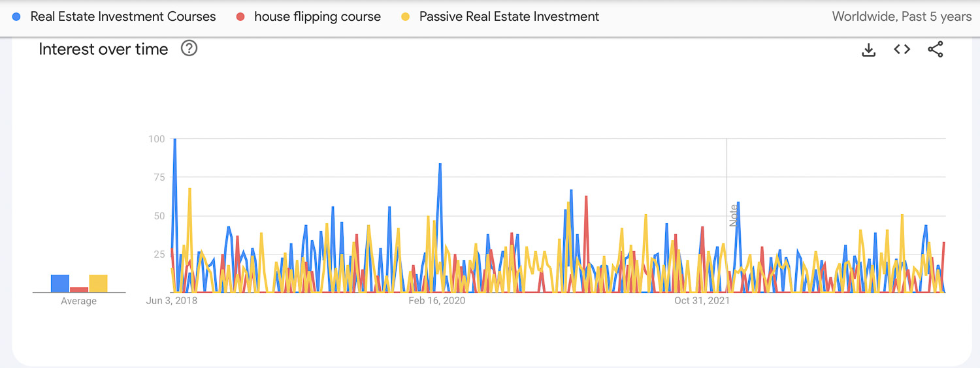980x368 pixels.
Task: Click the red average bar
Action: pyautogui.click(x=79, y=290)
